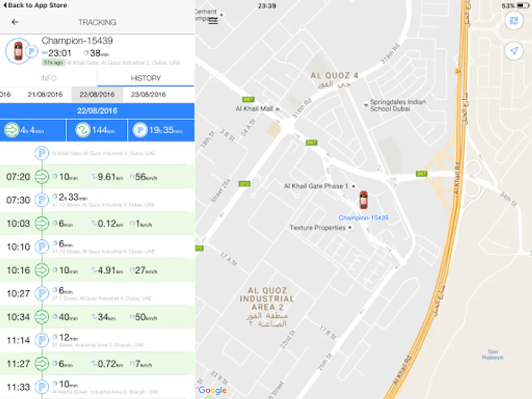The image size is (532, 399).
Task: Tap the parking icon for 07:30 stop
Action: 42,200
